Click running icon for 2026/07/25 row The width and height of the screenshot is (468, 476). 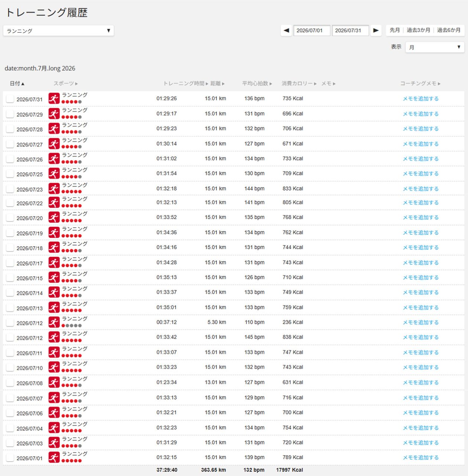54,174
